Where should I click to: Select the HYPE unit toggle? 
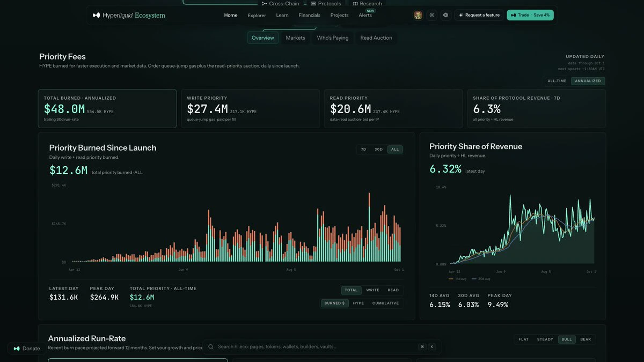click(x=358, y=303)
